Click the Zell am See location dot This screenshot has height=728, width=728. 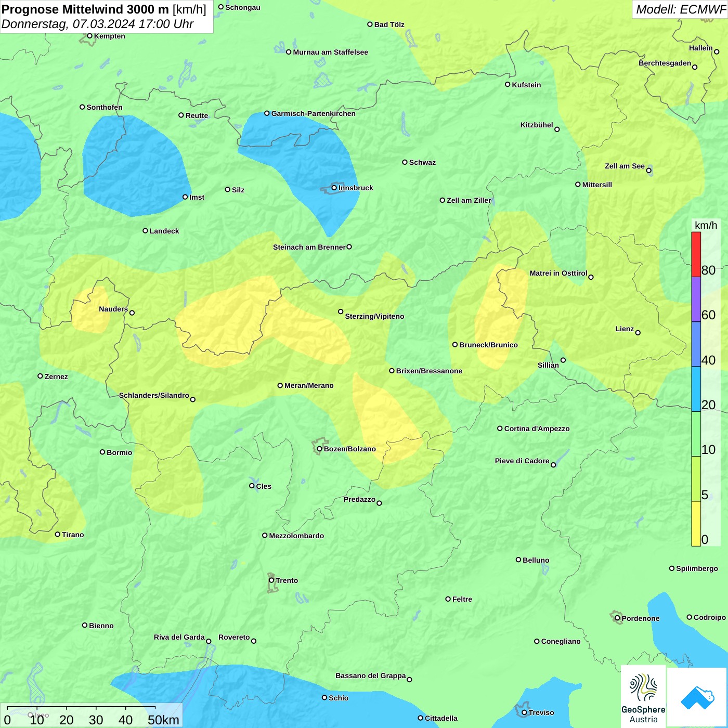648,171
